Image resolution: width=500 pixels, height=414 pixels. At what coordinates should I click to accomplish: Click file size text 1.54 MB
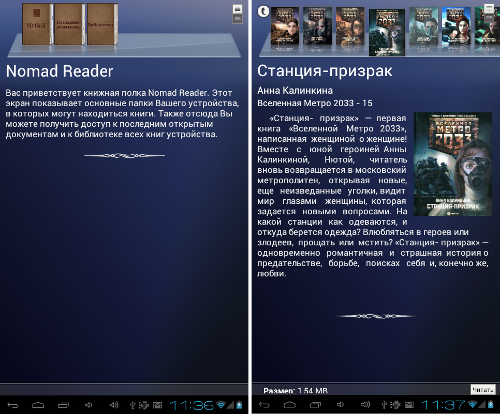pos(313,391)
